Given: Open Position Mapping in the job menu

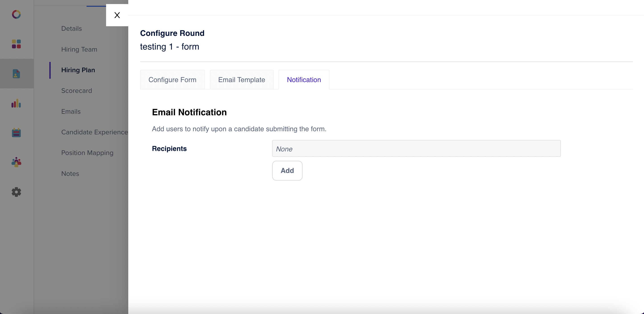Looking at the screenshot, I should (x=87, y=153).
